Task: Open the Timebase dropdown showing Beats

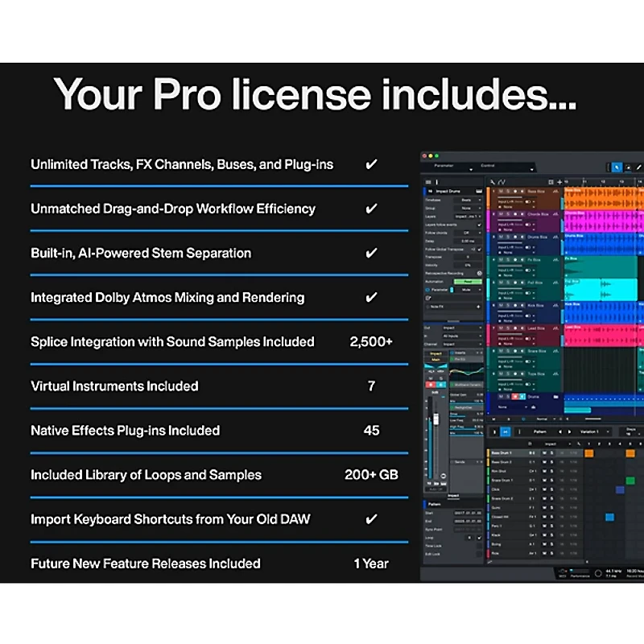Action: [468, 200]
